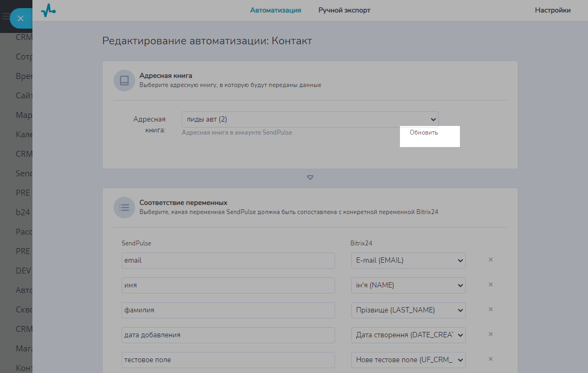588x373 pixels.
Task: Expand the Прізвище (LAST_NAME) dropdown
Action: click(x=409, y=310)
